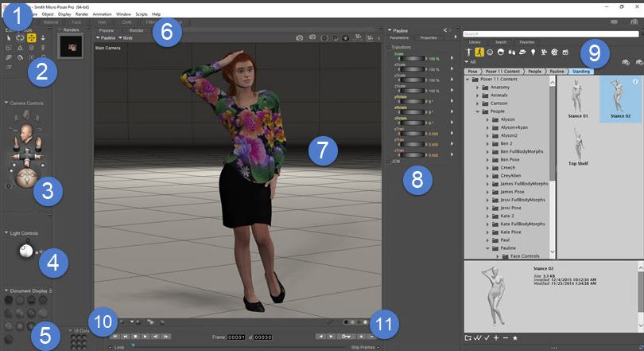Open the Render menu
Screen dimensions: 644x351
[82, 14]
